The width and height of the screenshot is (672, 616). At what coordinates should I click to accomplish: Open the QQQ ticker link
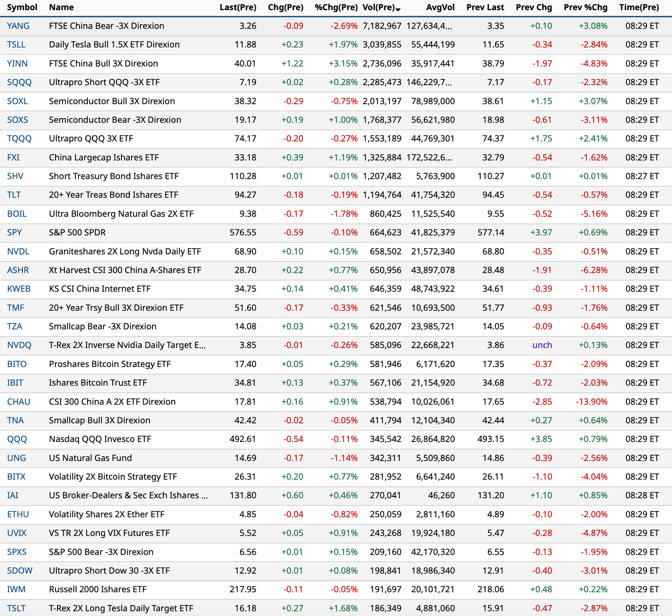17,439
